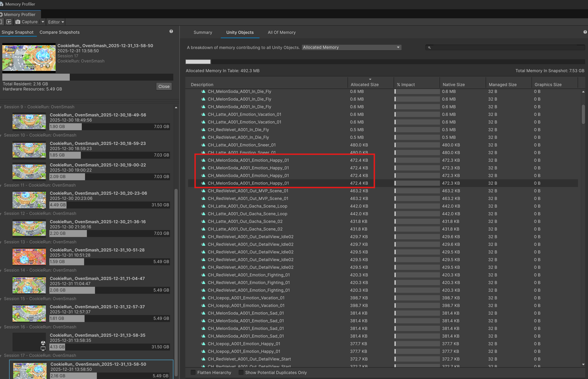Sort by Managed Size column header
Screen dimensions: 588x379
[x=509, y=84]
